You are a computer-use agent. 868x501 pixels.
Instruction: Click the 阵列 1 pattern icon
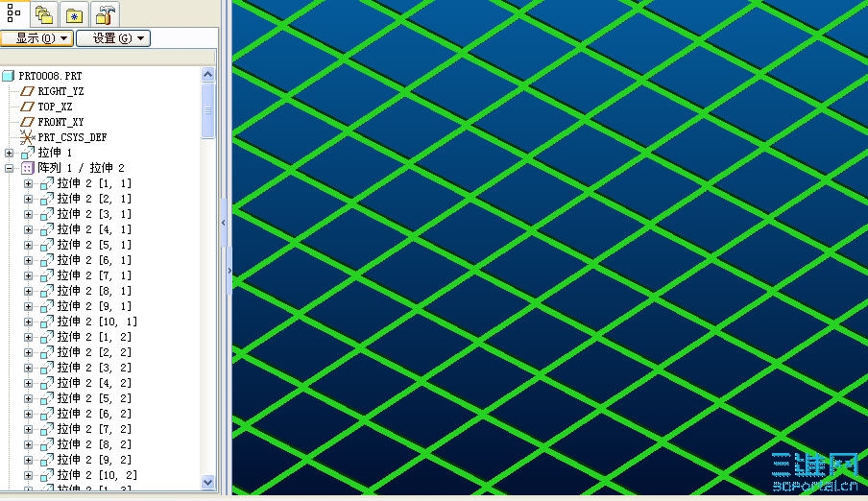point(28,168)
